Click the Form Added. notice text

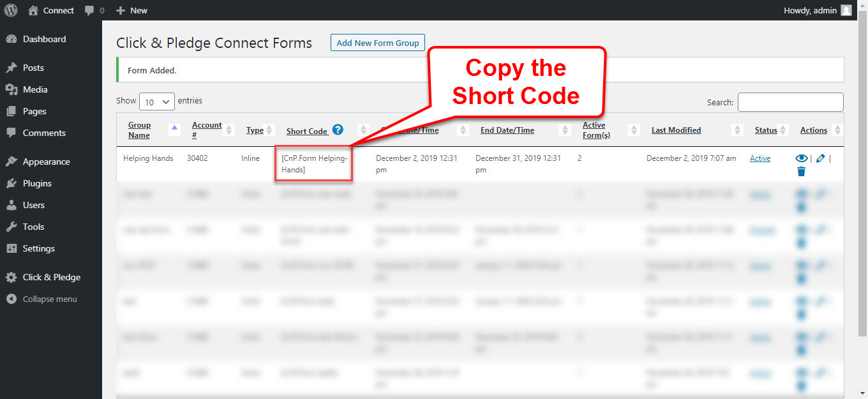pyautogui.click(x=152, y=70)
